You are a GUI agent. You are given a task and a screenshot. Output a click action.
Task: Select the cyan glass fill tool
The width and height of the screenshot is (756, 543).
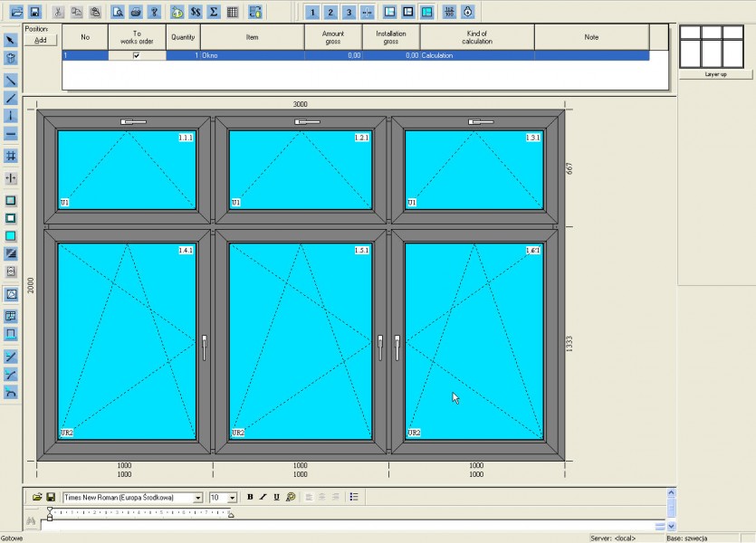11,235
